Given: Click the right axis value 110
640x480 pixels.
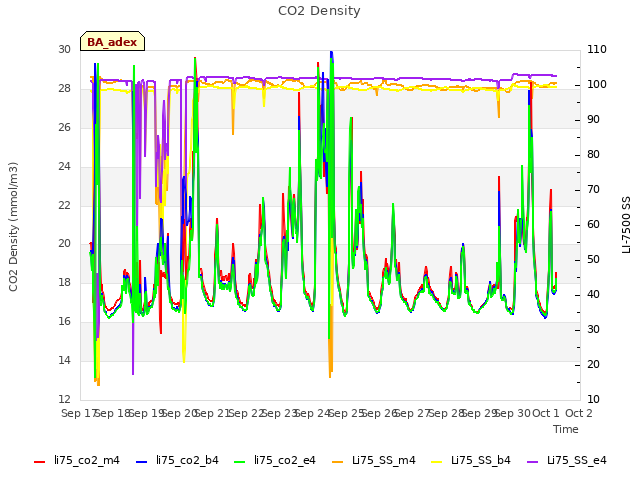Looking at the screenshot, I should coord(597,49).
